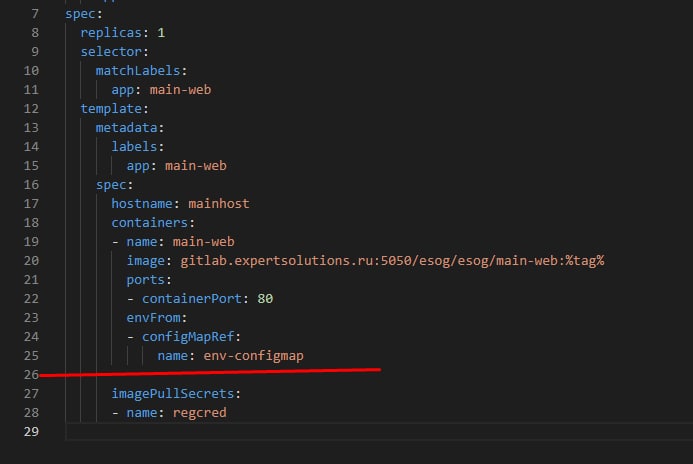The height and width of the screenshot is (464, 693).
Task: Click the 'matchLabels' key
Action: pyautogui.click(x=138, y=71)
